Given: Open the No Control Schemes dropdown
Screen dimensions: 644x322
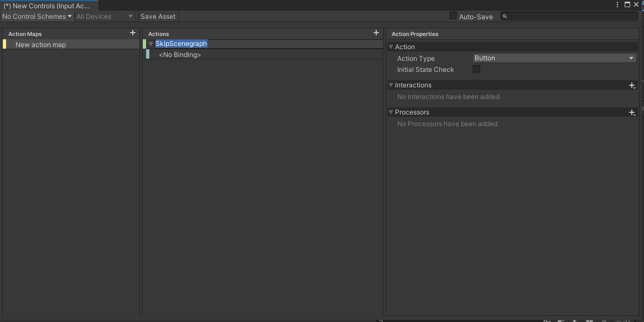Looking at the screenshot, I should [37, 17].
